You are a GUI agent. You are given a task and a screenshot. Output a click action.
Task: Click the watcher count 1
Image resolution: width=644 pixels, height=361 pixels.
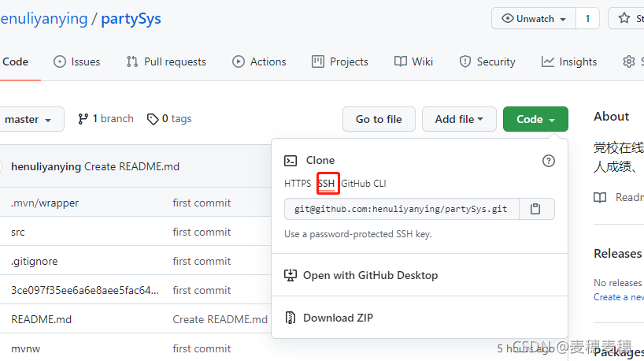pyautogui.click(x=587, y=18)
